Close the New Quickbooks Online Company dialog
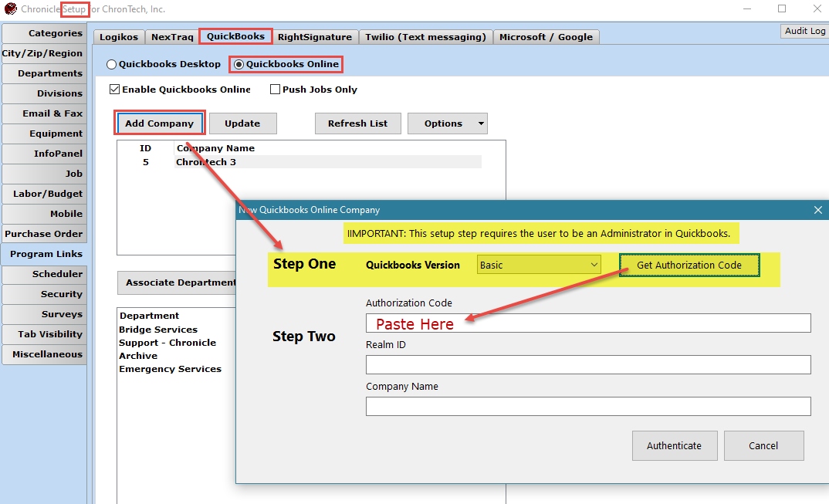 817,210
